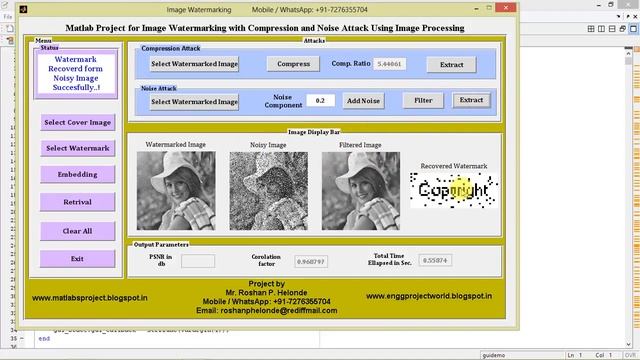The height and width of the screenshot is (360, 640).
Task: Click the roshanphelonde email address text
Action: tap(279, 311)
